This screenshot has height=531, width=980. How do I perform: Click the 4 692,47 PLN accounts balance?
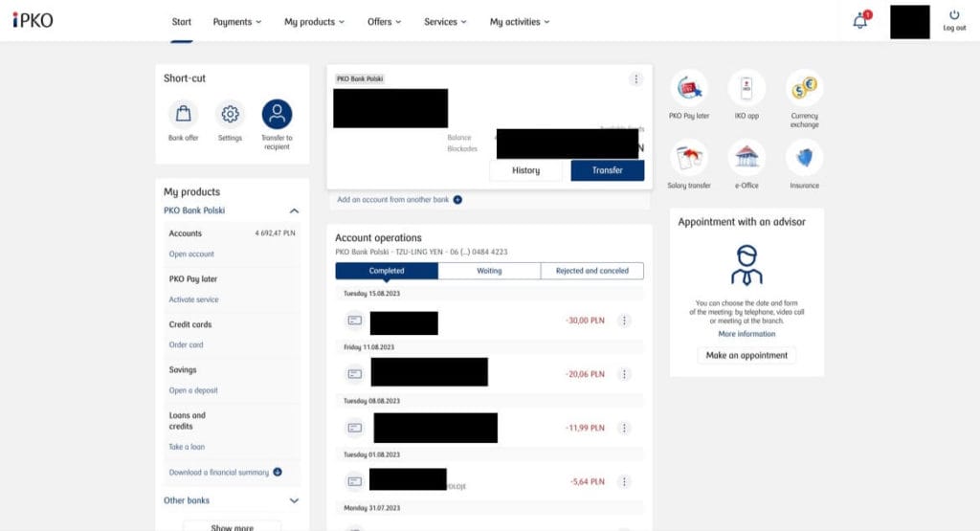pos(275,233)
